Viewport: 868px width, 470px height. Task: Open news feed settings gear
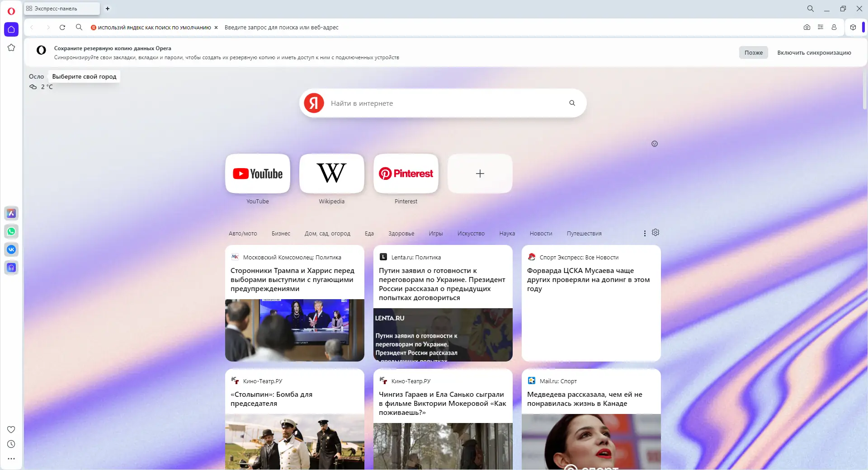click(656, 232)
